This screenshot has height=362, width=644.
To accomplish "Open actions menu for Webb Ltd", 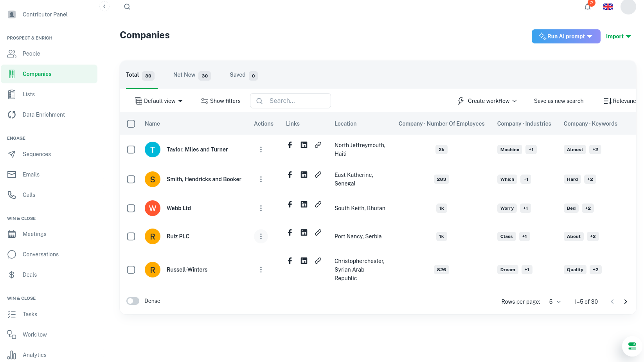I will coord(261,208).
